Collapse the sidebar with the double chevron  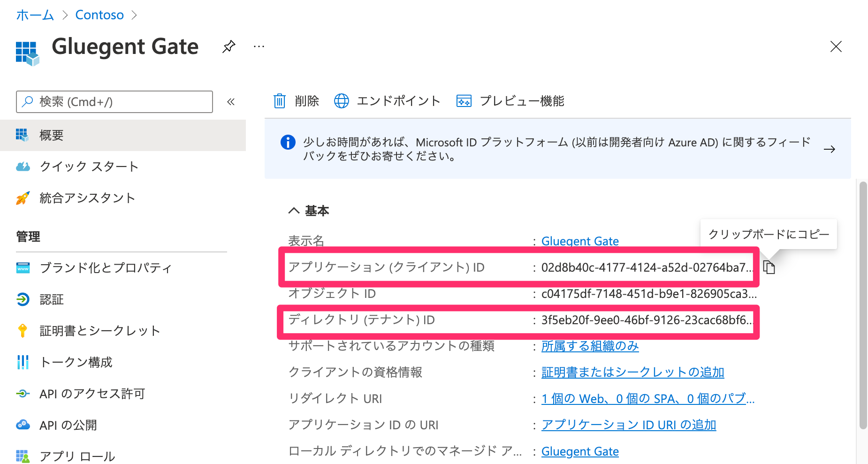point(231,102)
